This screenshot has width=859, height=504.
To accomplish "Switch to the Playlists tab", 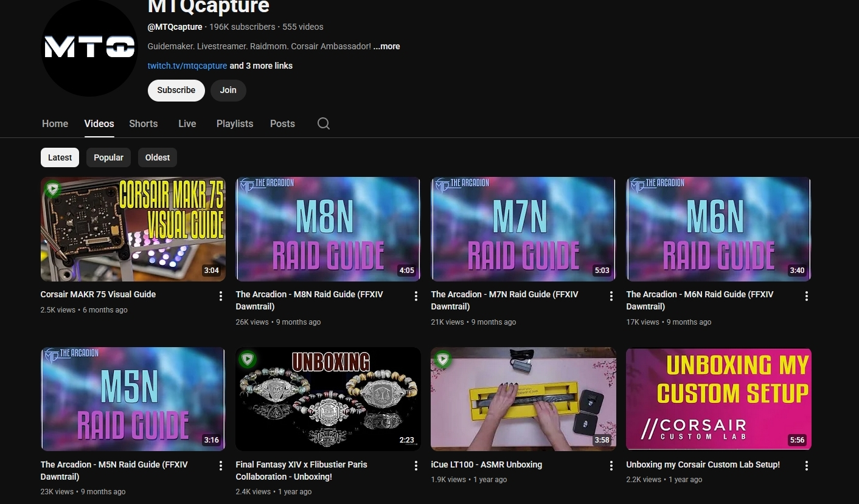I will coord(235,123).
